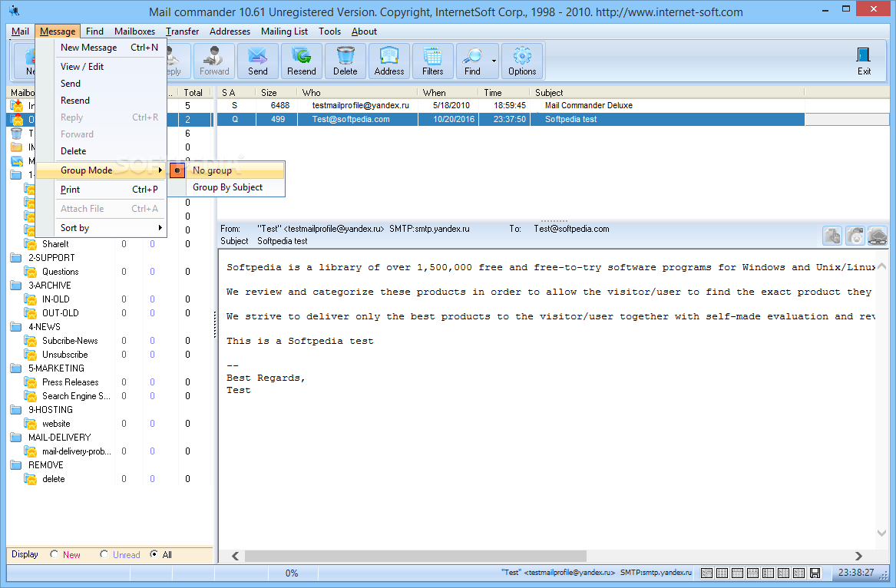Select the Softpedia test message row

click(x=511, y=120)
